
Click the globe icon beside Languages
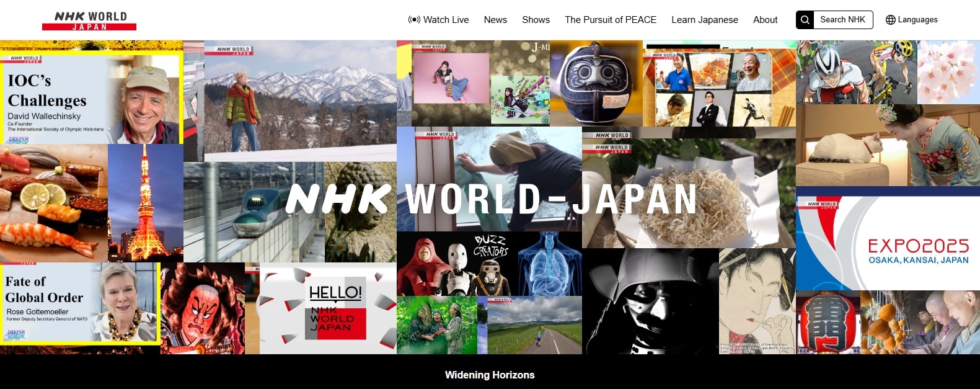891,20
